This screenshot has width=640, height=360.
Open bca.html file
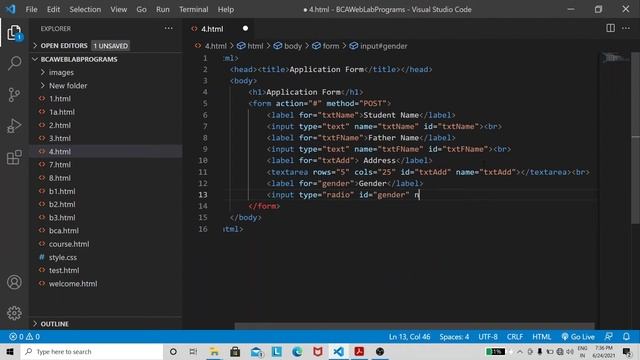click(105, 231)
